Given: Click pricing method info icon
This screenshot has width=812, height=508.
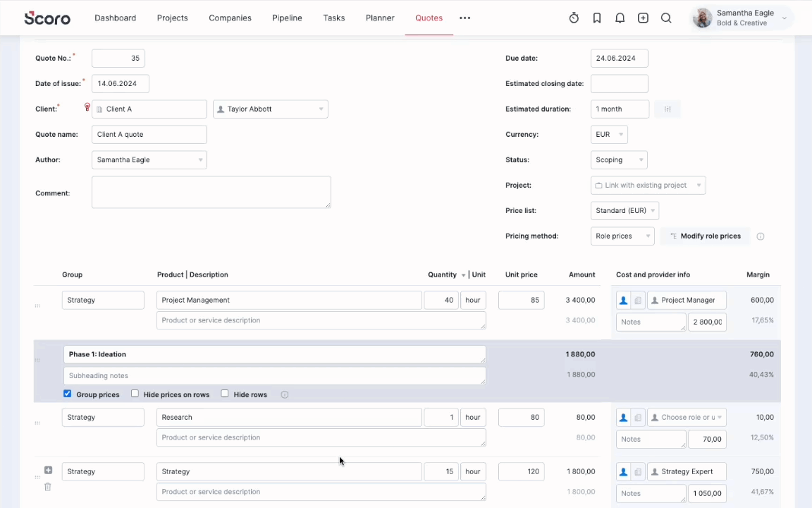Looking at the screenshot, I should point(761,236).
